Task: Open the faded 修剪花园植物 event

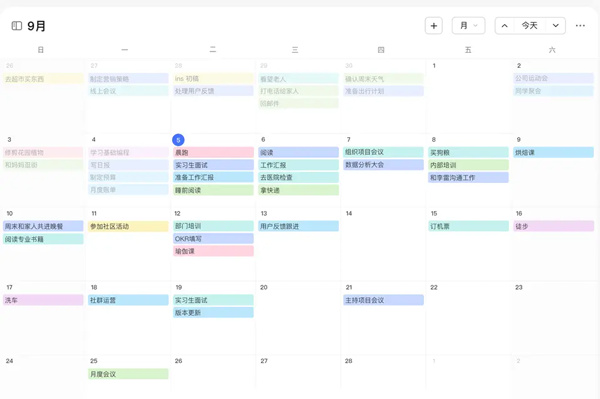Action: coord(43,152)
